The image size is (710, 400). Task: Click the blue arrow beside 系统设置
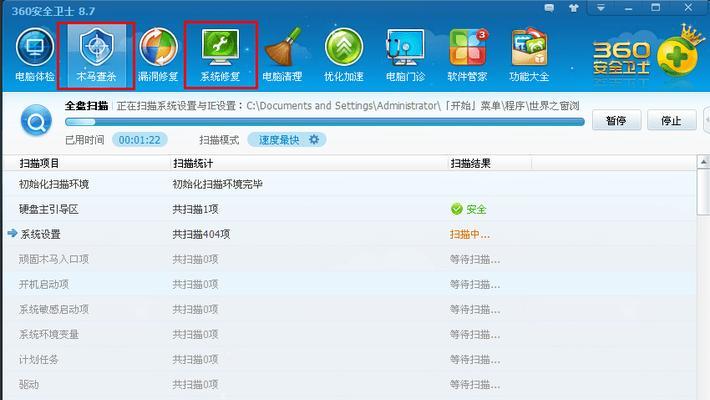point(12,233)
